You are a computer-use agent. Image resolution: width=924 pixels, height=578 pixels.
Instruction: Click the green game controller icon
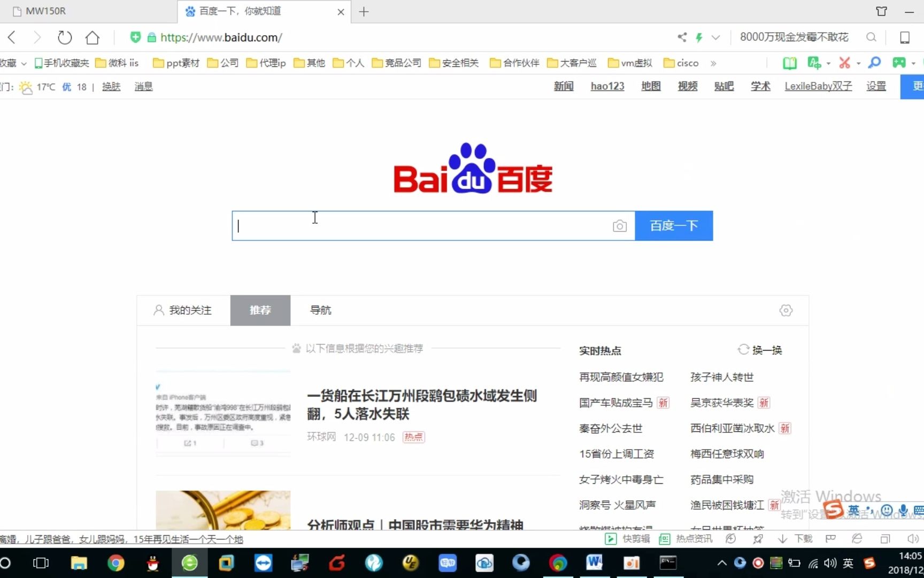(x=899, y=63)
